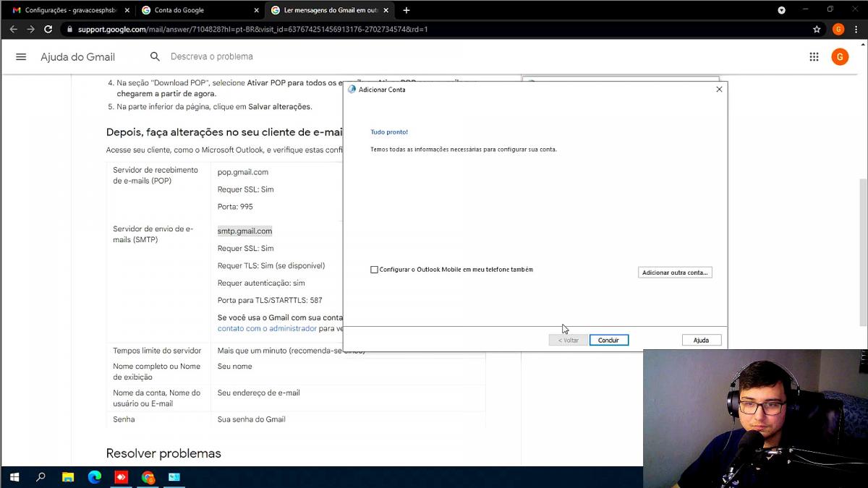This screenshot has width=868, height=488.
Task: Open the red AnyDesk taskbar app
Action: pos(122,477)
